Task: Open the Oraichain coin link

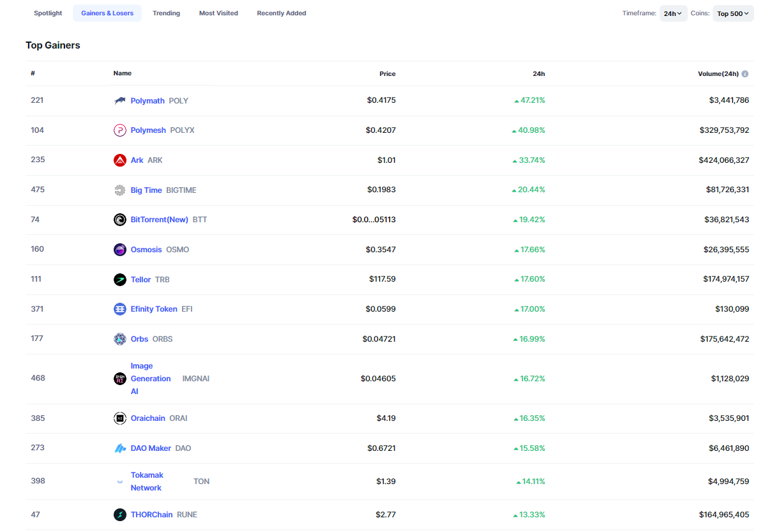Action: point(148,418)
